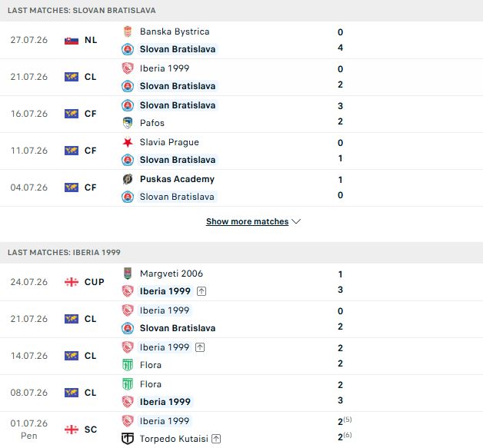Select the 16.07.26 Slovan Bratislava vs Pafos match
This screenshot has height=448, width=483.
(241, 114)
